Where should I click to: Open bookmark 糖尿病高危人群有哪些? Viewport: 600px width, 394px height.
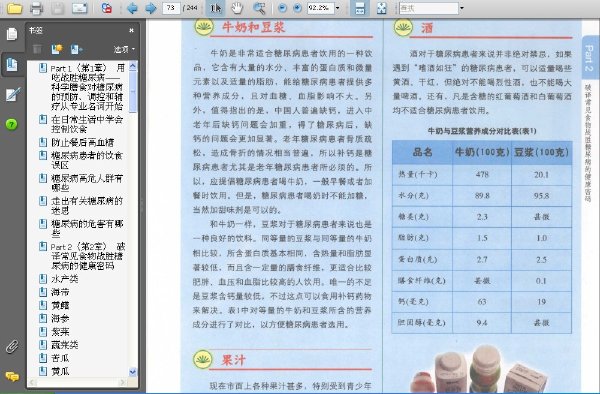click(87, 183)
